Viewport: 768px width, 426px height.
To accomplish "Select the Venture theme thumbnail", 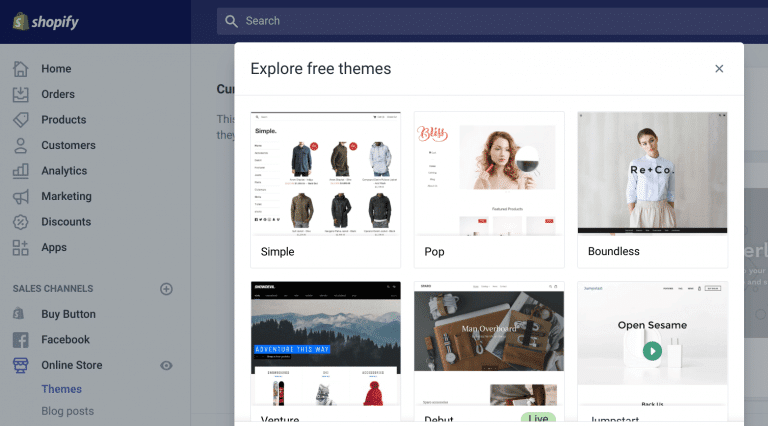I will [x=326, y=343].
